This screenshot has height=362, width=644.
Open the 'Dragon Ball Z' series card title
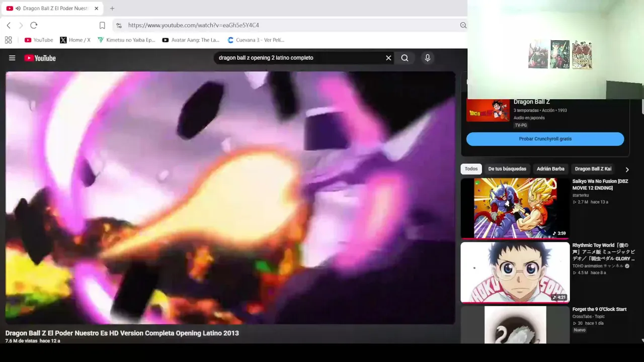(x=532, y=102)
